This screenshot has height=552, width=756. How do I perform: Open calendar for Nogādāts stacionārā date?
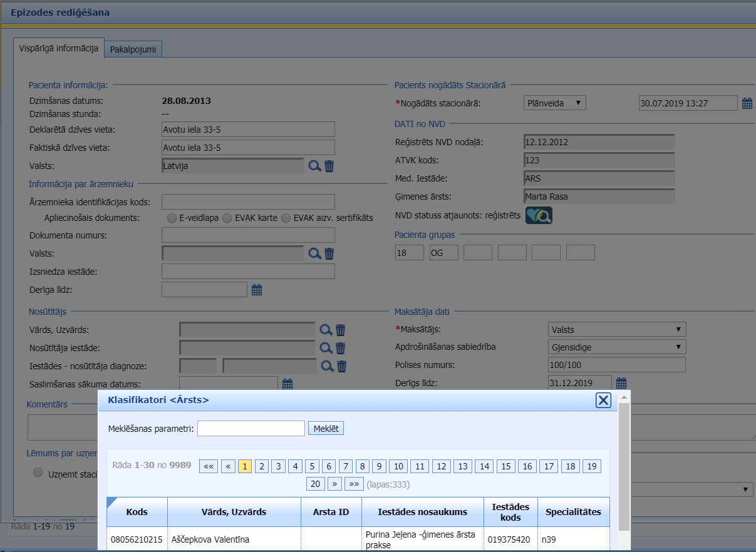coord(747,103)
